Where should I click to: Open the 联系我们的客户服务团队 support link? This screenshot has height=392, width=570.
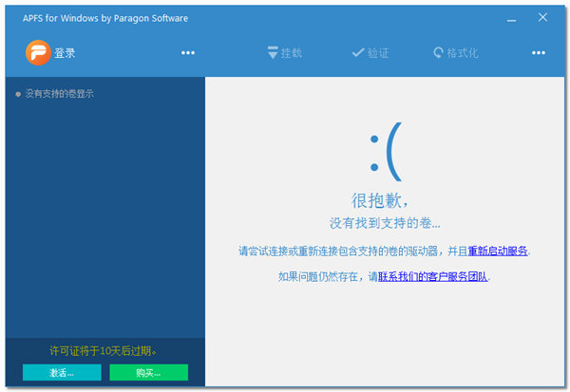tap(432, 277)
